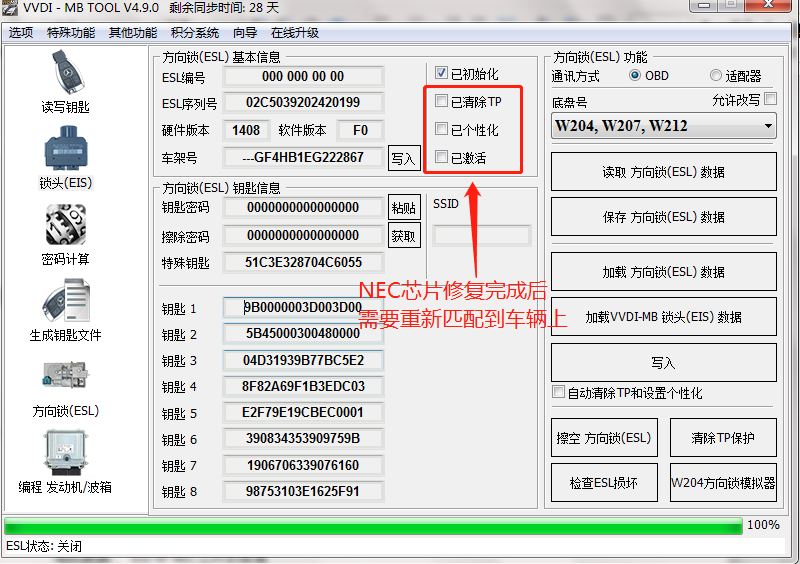The height and width of the screenshot is (564, 800).
Task: Select the 锁头(EIS) module icon
Action: click(66, 148)
